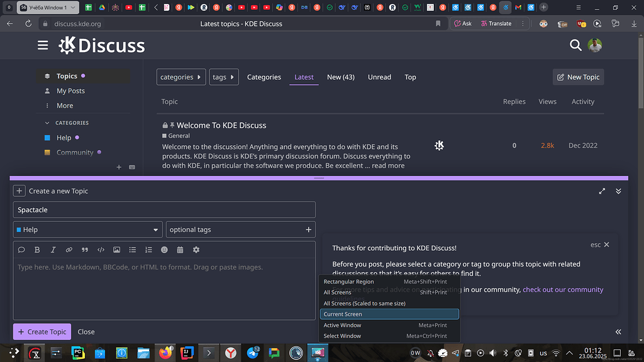Switch to the New (43) tab
This screenshot has height=362, width=644.
340,77
